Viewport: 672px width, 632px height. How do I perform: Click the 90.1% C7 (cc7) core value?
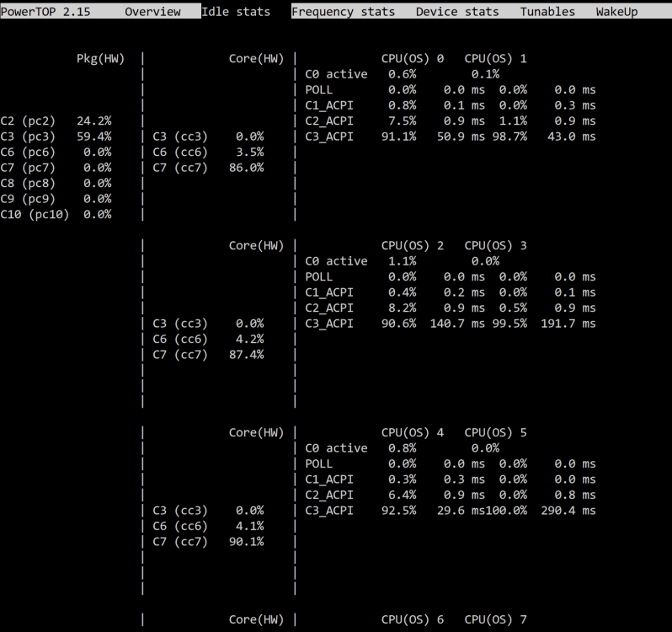point(247,542)
